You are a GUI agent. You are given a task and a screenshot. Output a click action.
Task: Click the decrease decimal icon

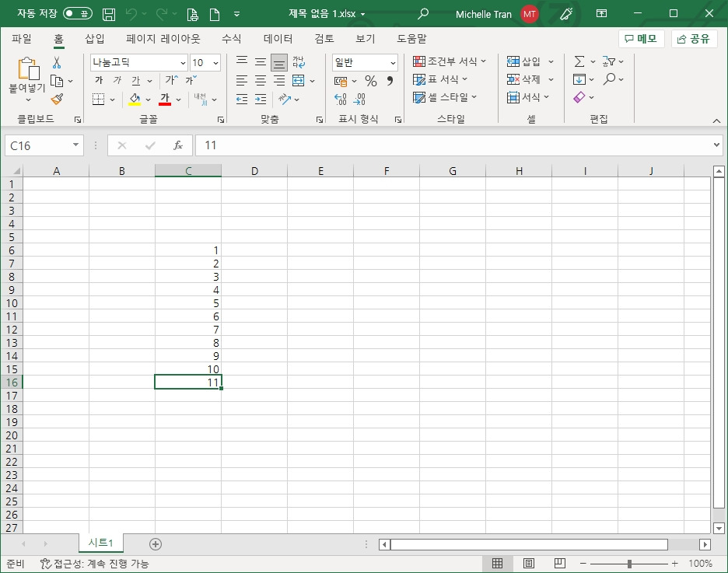[x=359, y=99]
